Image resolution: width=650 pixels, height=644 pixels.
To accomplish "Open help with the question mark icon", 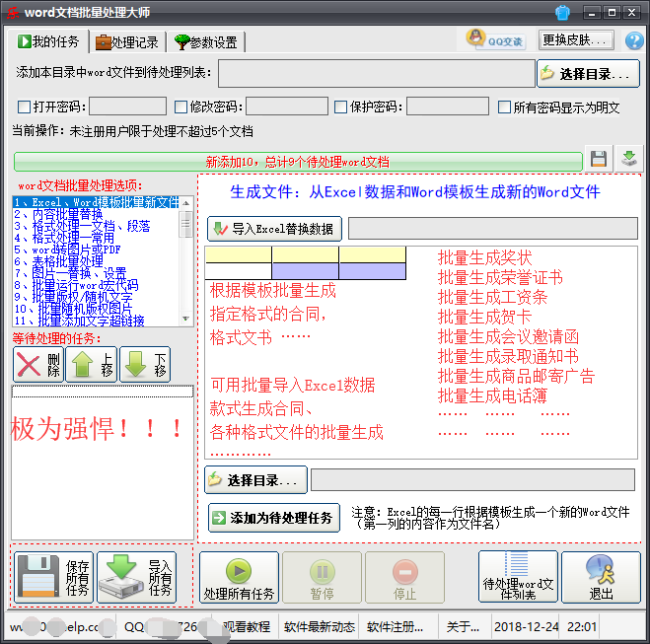I will tap(634, 40).
